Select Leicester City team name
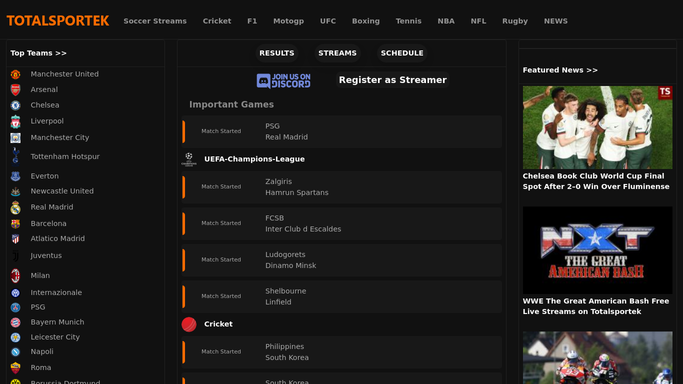This screenshot has width=683, height=384. click(55, 337)
